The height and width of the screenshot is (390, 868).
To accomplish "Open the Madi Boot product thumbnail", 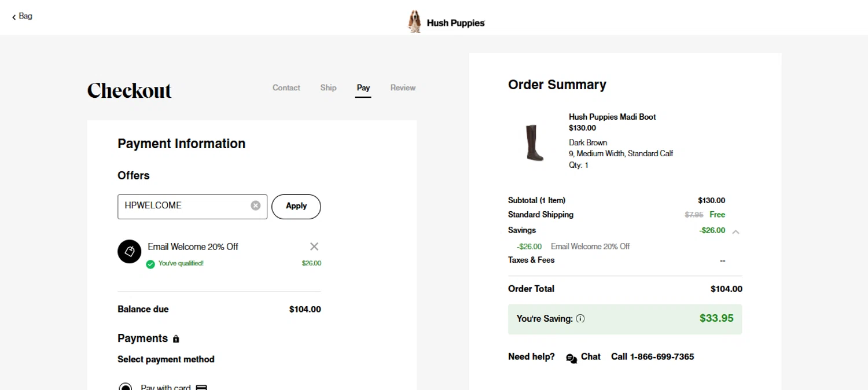I will click(535, 143).
